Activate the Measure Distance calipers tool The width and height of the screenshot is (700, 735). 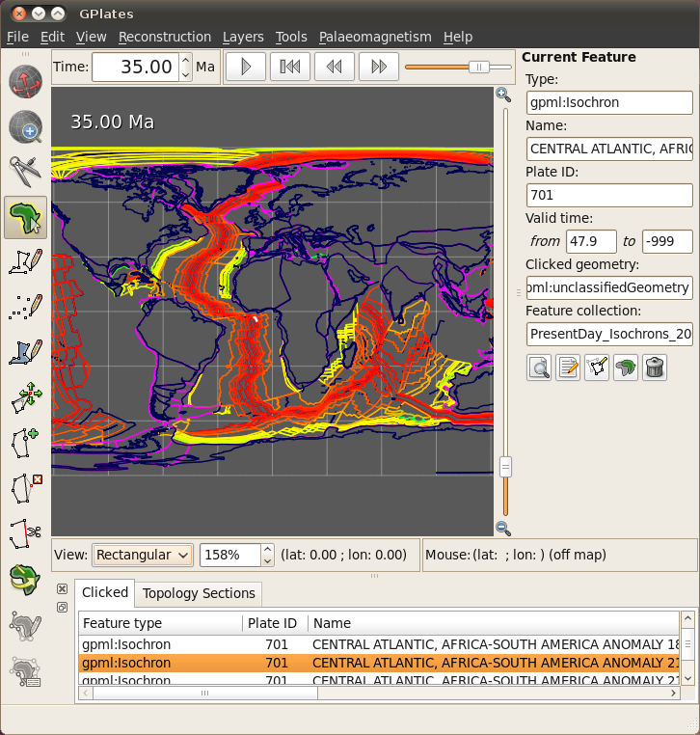point(25,172)
